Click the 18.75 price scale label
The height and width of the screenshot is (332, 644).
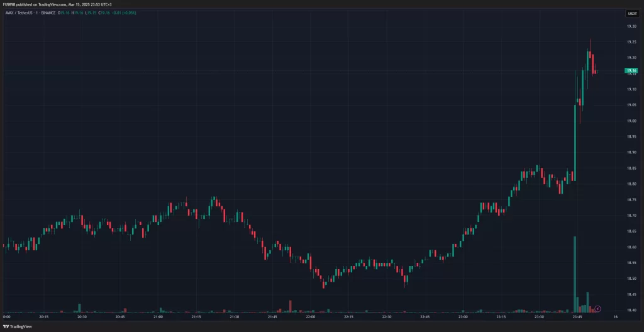(630, 199)
